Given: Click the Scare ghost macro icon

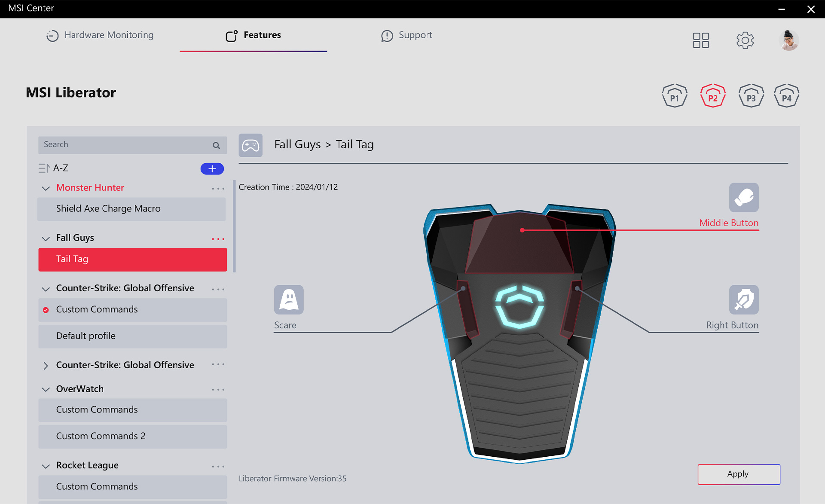Looking at the screenshot, I should pyautogui.click(x=289, y=299).
